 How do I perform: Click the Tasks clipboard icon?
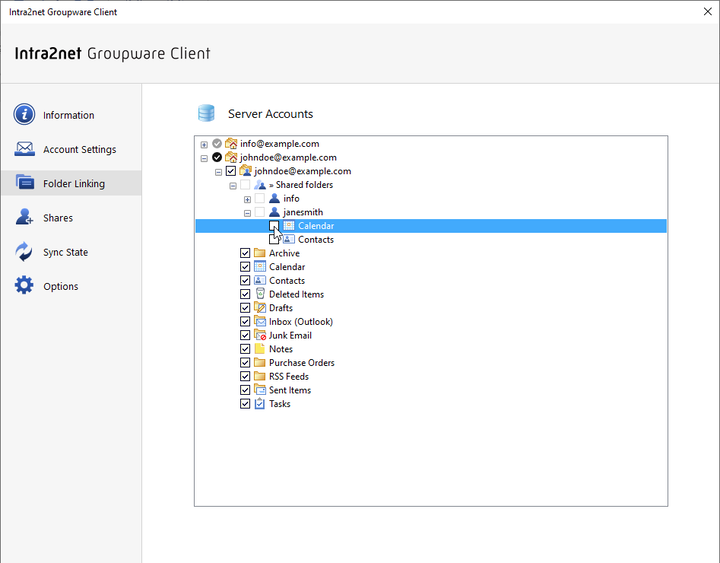pyautogui.click(x=260, y=404)
